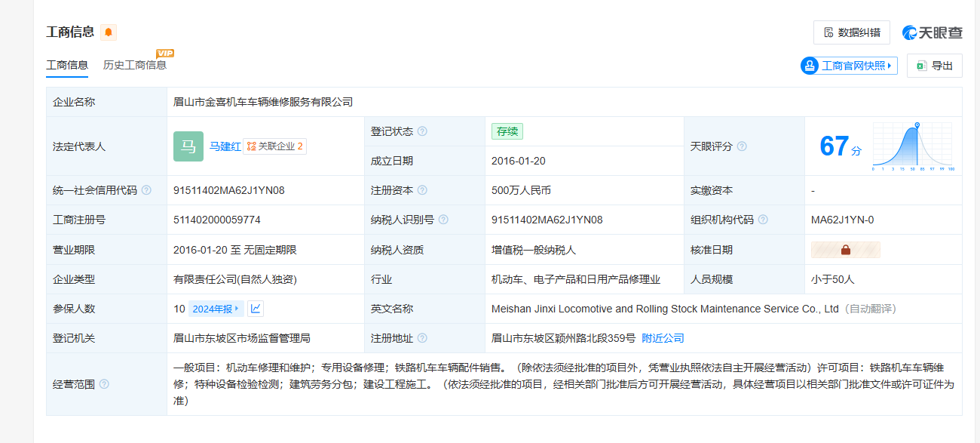
Task: Click help icon beside 注册地址
Action: click(x=422, y=338)
